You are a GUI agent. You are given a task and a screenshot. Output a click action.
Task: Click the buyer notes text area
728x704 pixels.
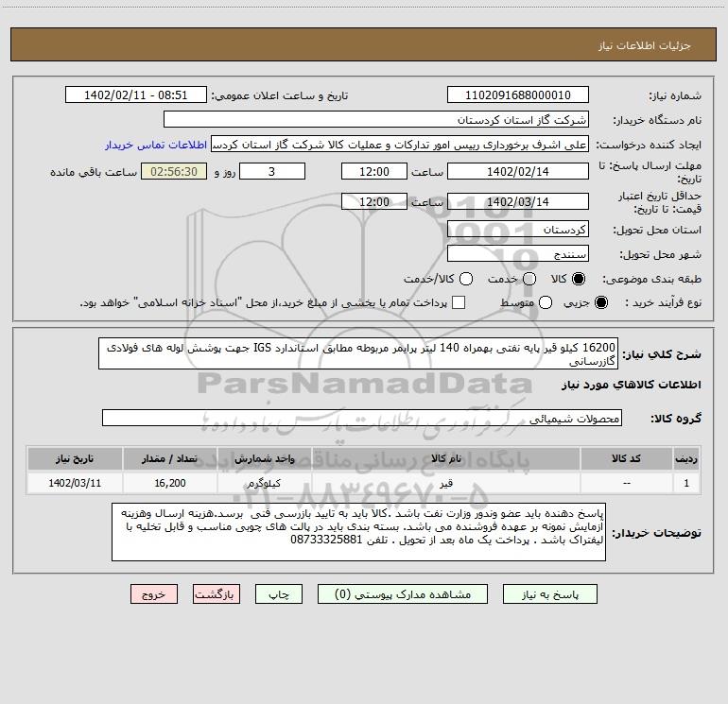359,532
